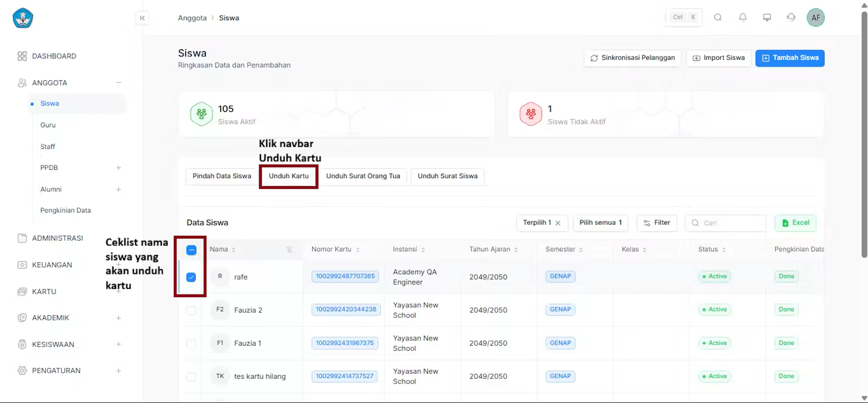This screenshot has width=868, height=403.
Task: Click the monitor display icon in header
Action: pyautogui.click(x=767, y=17)
